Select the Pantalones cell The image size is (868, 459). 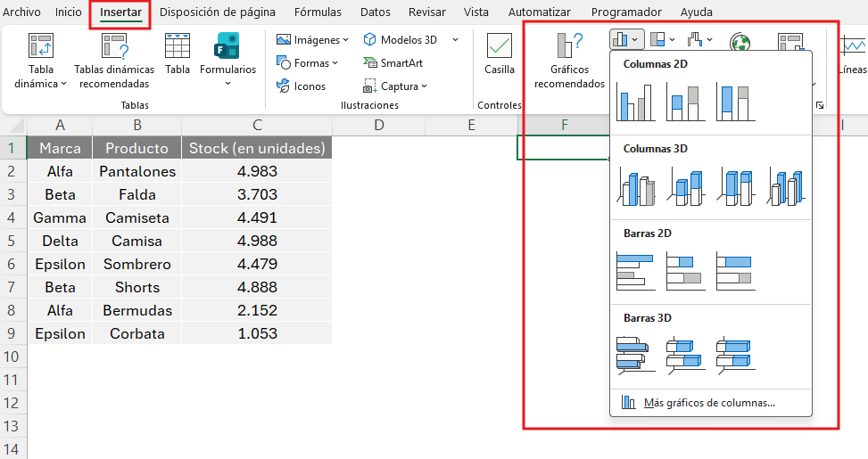[x=136, y=171]
